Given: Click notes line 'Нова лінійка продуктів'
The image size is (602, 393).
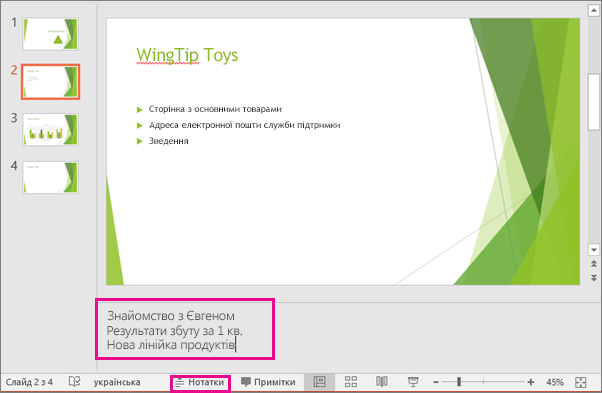Looking at the screenshot, I should pos(171,345).
